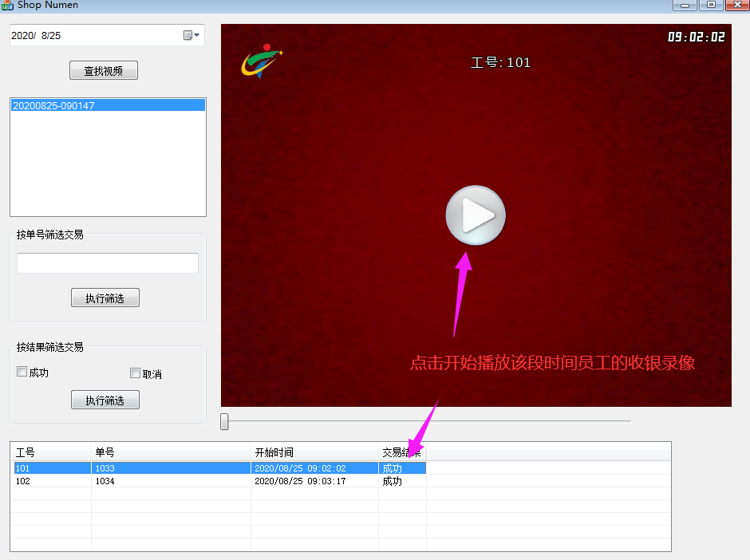
Task: Click the 查找视频 search button
Action: click(x=103, y=71)
